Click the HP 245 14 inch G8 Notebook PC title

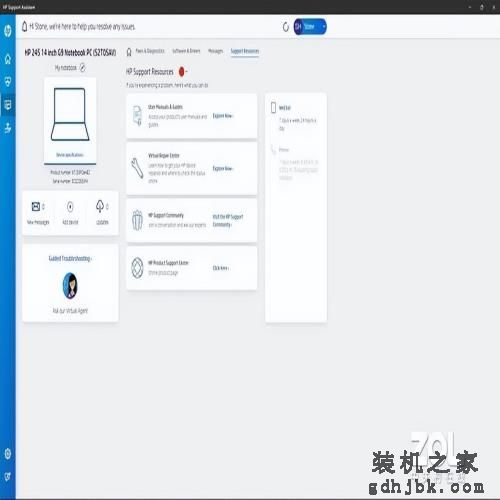(70, 52)
